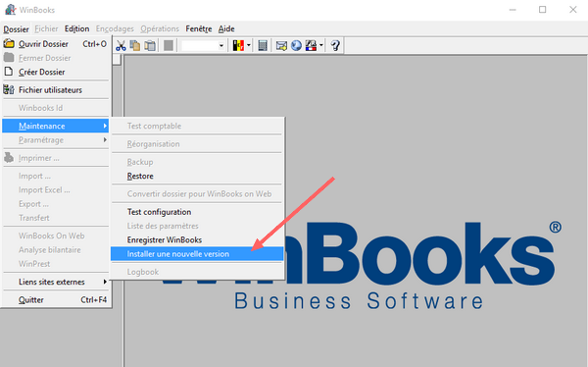The image size is (588, 367).
Task: Open the calculator toolbar icon
Action: [x=263, y=45]
